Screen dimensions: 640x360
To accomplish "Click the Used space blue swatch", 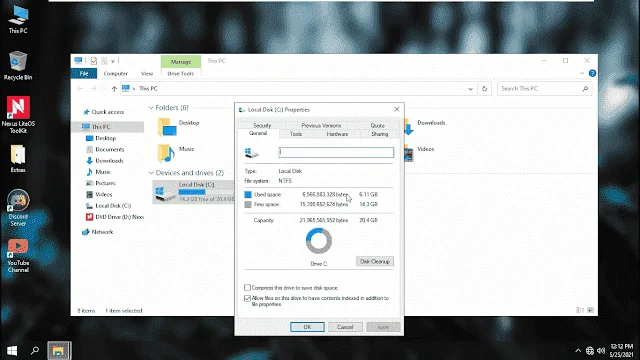I will 248,195.
